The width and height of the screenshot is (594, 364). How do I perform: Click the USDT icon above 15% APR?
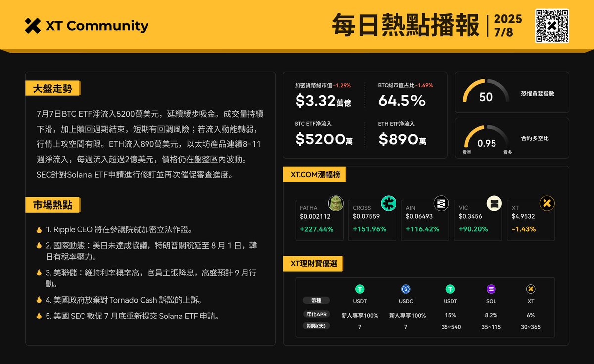pyautogui.click(x=450, y=289)
